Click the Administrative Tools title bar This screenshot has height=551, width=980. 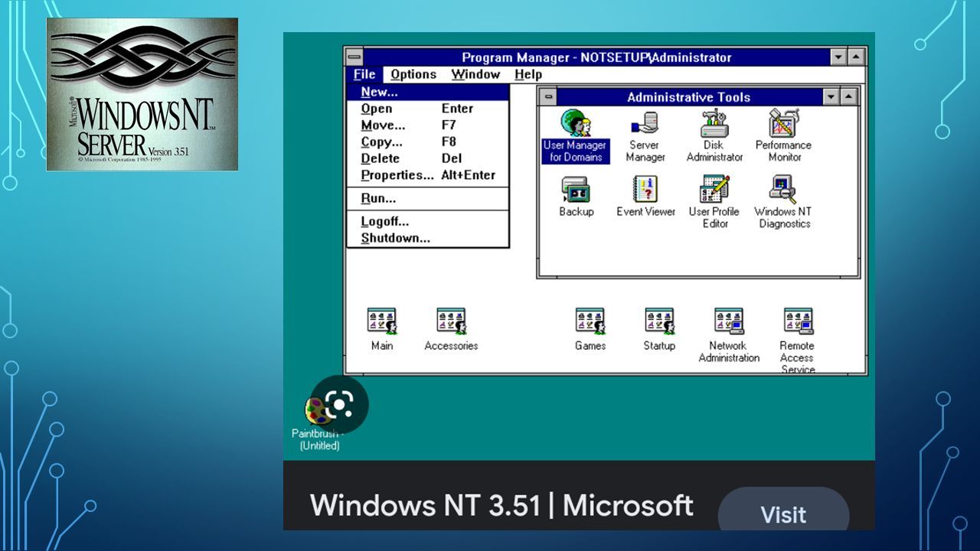(689, 97)
